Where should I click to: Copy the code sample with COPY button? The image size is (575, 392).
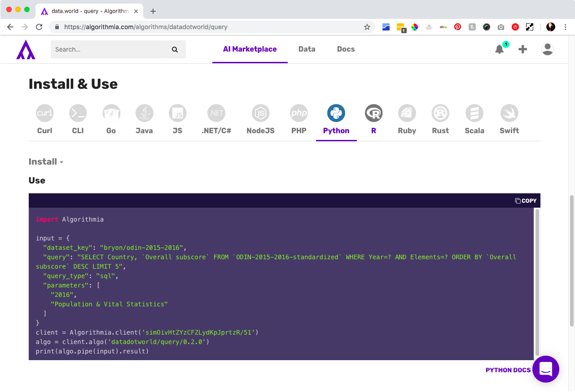(526, 200)
